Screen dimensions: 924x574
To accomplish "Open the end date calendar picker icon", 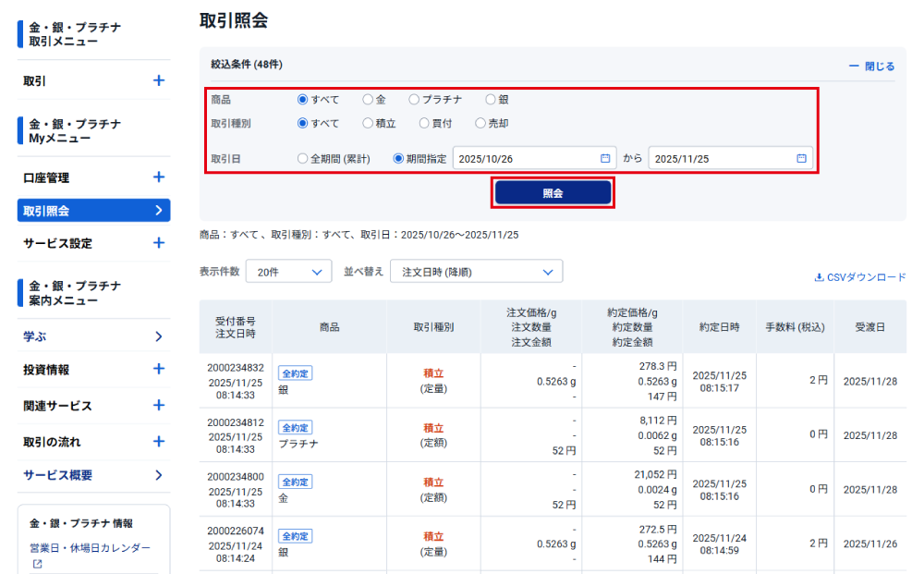I will click(x=801, y=158).
